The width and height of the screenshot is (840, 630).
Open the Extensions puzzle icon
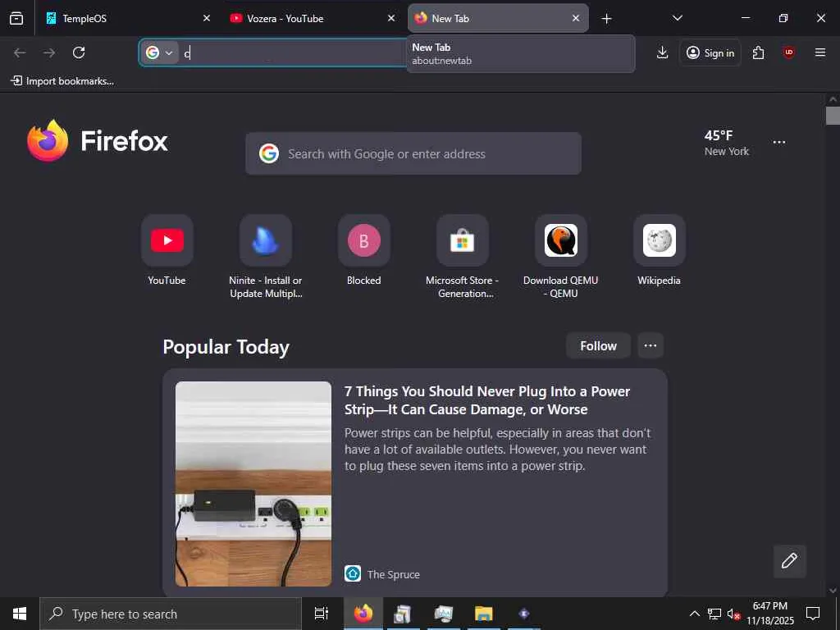tap(758, 52)
